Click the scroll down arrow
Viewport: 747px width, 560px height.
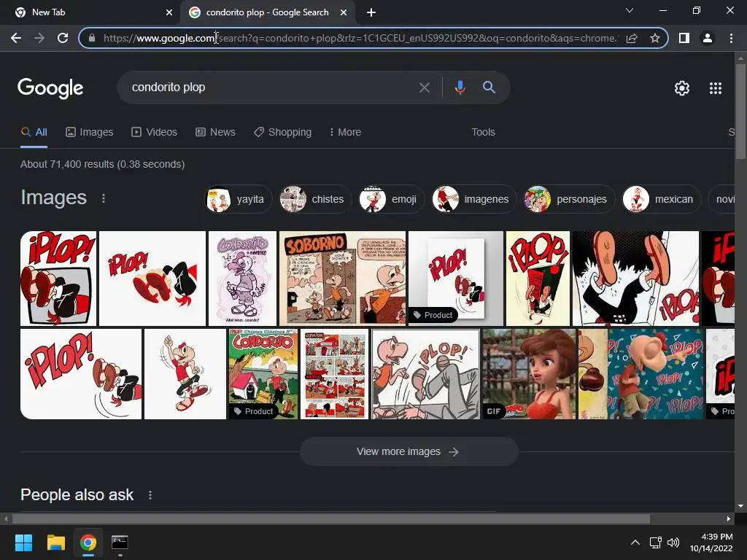click(x=740, y=506)
